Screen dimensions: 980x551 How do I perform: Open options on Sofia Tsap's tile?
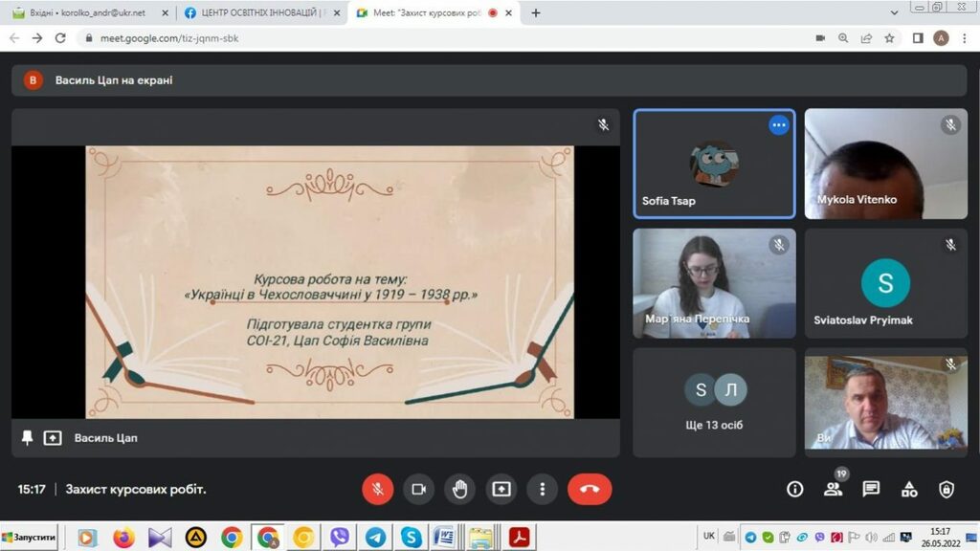click(779, 124)
